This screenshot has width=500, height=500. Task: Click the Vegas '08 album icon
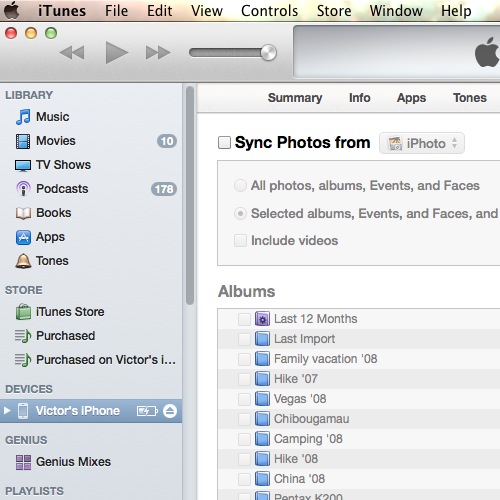click(x=262, y=399)
